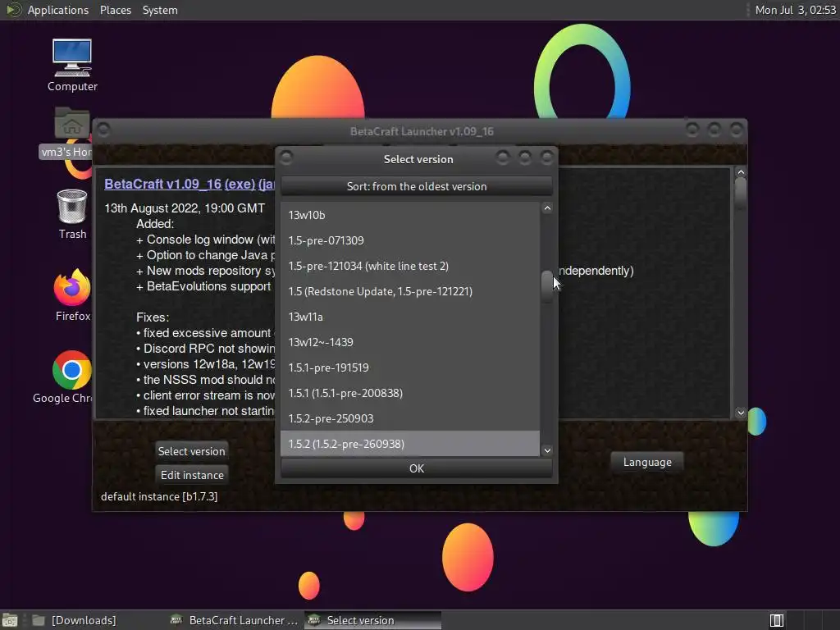
Task: Click launcher changelog scrollbar thumb
Action: pos(741,193)
